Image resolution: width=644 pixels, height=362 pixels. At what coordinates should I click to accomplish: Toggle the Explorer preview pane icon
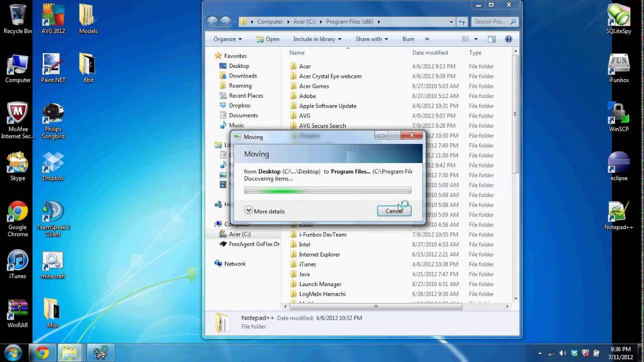point(492,39)
